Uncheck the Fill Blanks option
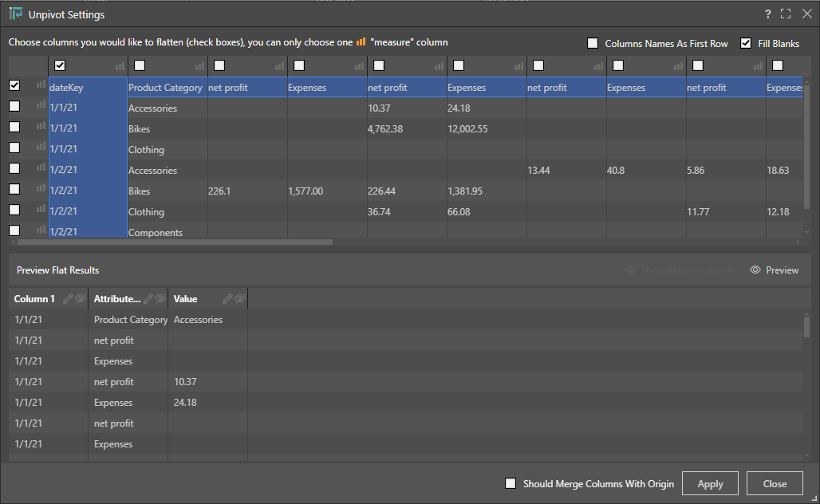The width and height of the screenshot is (820, 504). (746, 44)
